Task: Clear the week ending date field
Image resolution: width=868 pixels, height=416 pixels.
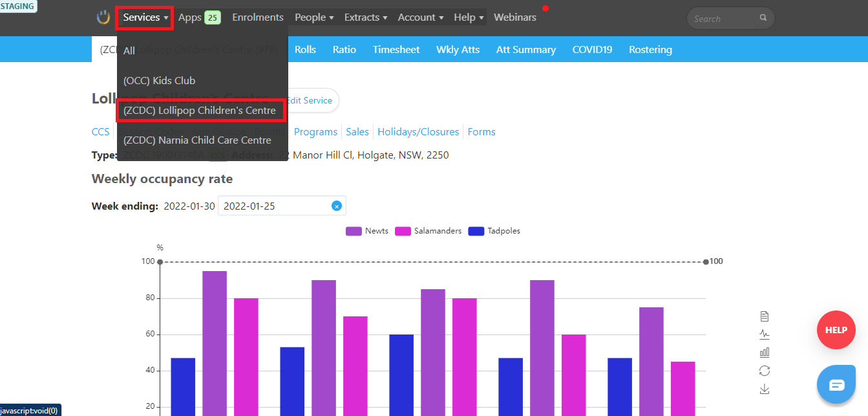Action: tap(336, 206)
